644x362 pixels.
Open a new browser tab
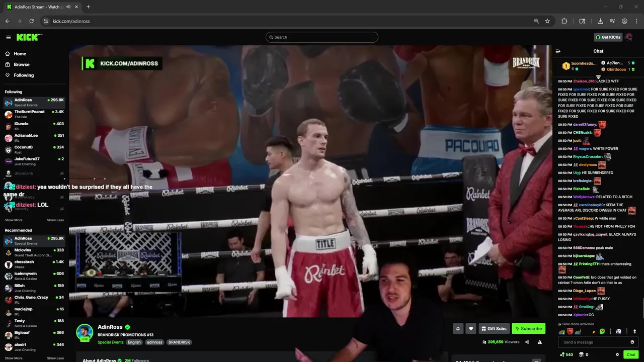(89, 7)
